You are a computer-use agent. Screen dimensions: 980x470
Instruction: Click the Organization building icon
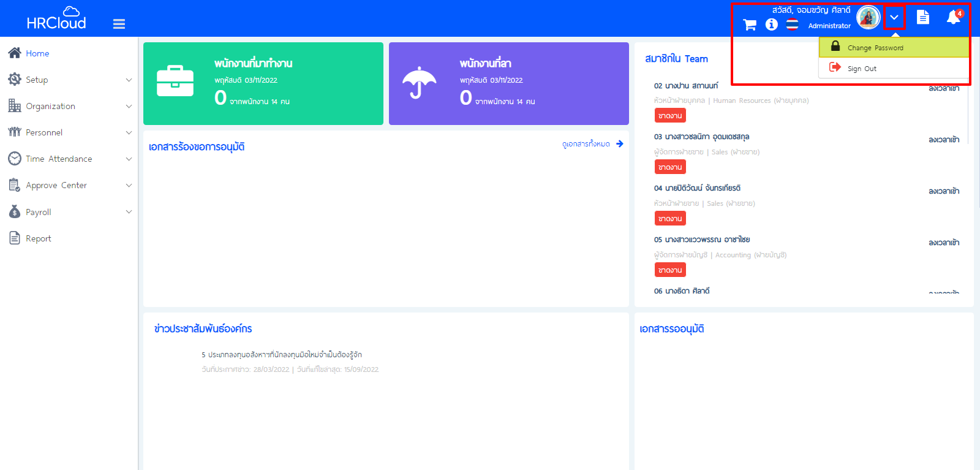point(15,105)
